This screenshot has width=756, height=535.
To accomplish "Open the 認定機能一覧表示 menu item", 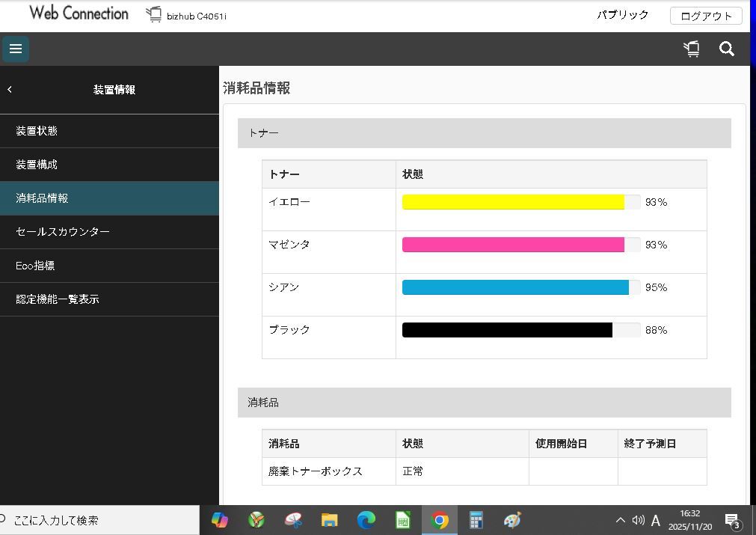I will pos(109,299).
